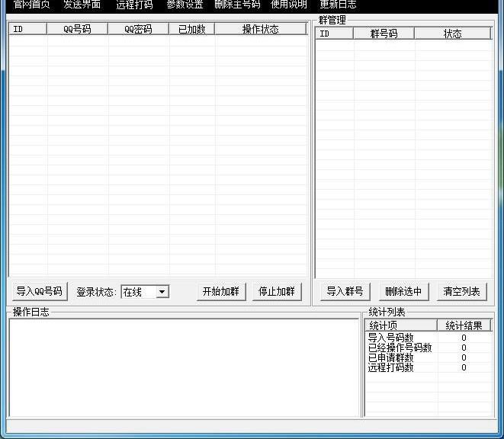Click the 清空列表 button
The image size is (504, 439).
pyautogui.click(x=462, y=291)
